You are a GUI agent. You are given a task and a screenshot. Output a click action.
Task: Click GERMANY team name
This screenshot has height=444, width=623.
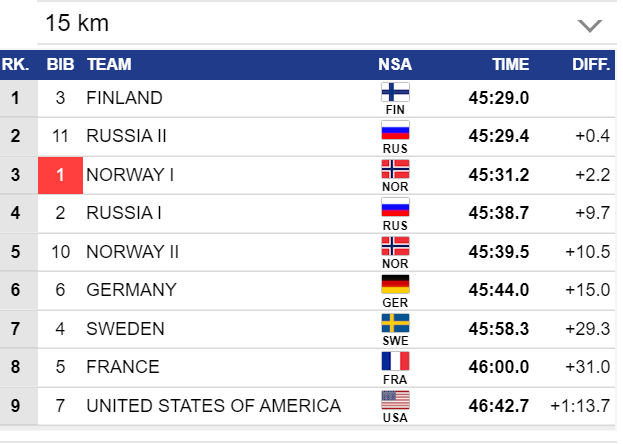(131, 290)
